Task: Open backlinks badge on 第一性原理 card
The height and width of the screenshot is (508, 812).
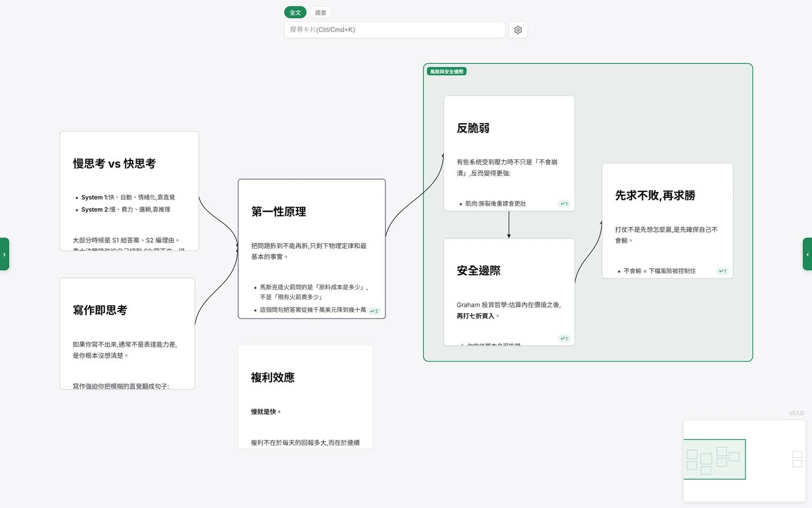Action: coord(375,311)
